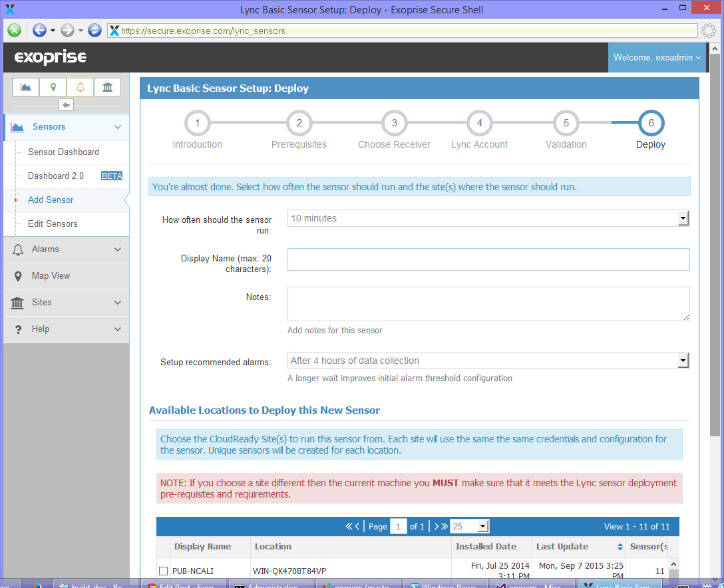Tick the PUB-NCALI site checkbox
Viewport: 724px width, 588px height.
[x=163, y=571]
